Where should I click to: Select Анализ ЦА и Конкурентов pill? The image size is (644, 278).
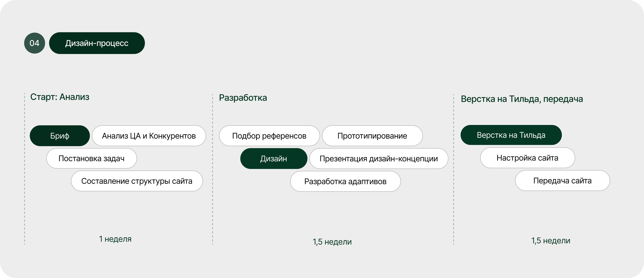tap(149, 136)
